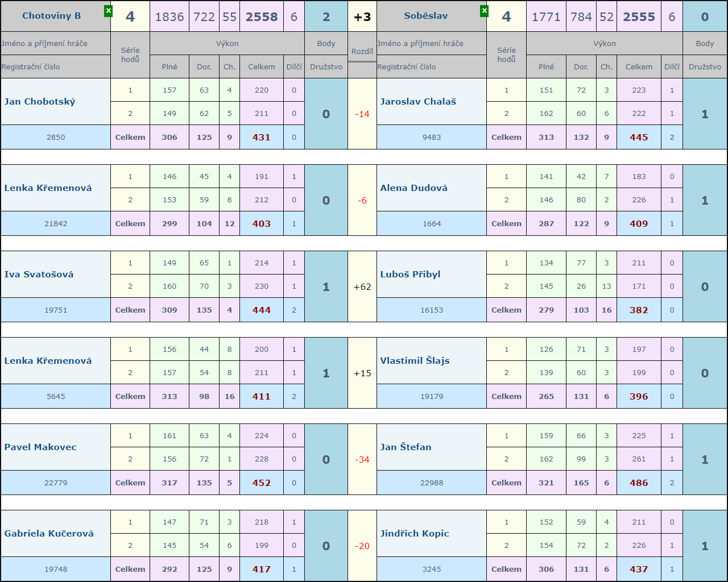Click Jaroslav Chalaš's total score 445

(639, 137)
